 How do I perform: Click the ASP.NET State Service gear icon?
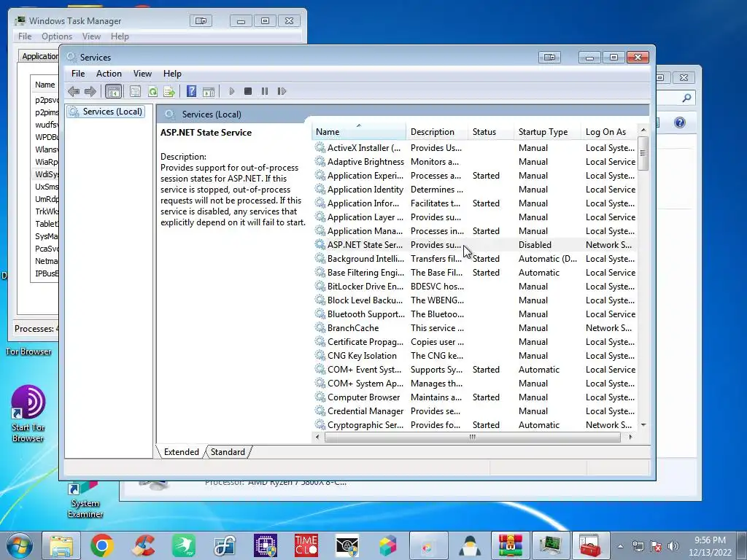click(320, 245)
